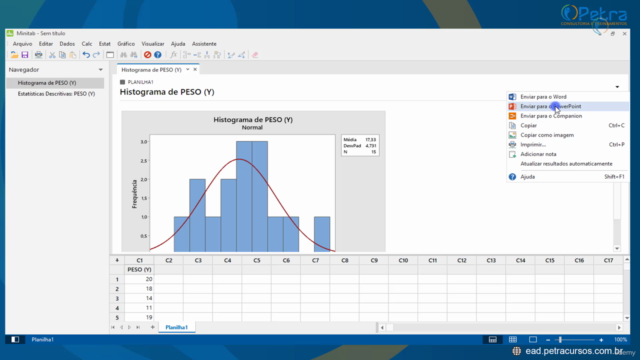Open the Editar menu

pyautogui.click(x=46, y=44)
